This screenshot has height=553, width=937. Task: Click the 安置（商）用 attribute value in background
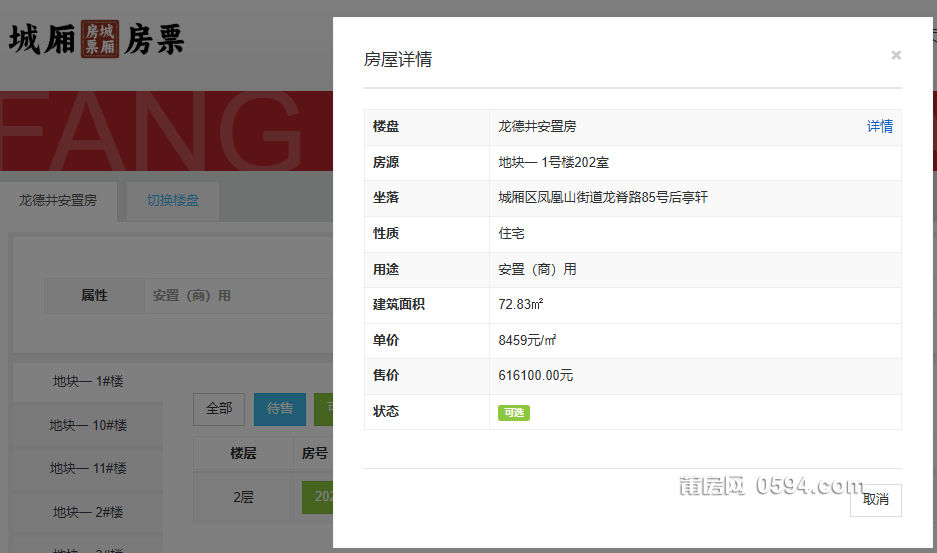pos(192,295)
